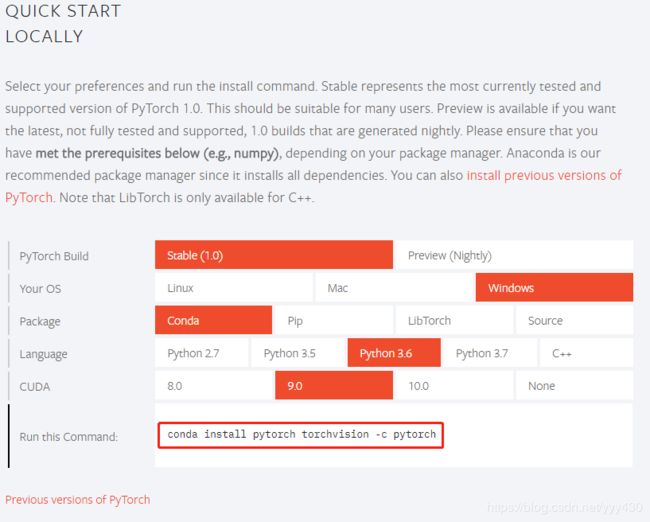Choose Python 3.6 language

coord(394,353)
